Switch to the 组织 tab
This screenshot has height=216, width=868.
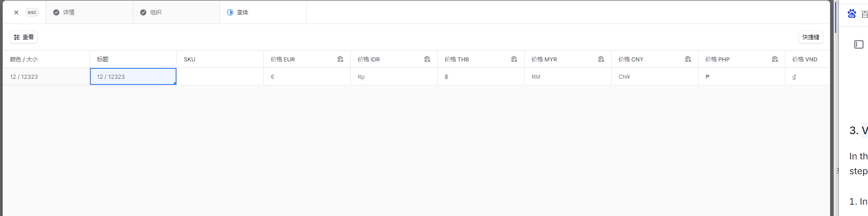[151, 13]
